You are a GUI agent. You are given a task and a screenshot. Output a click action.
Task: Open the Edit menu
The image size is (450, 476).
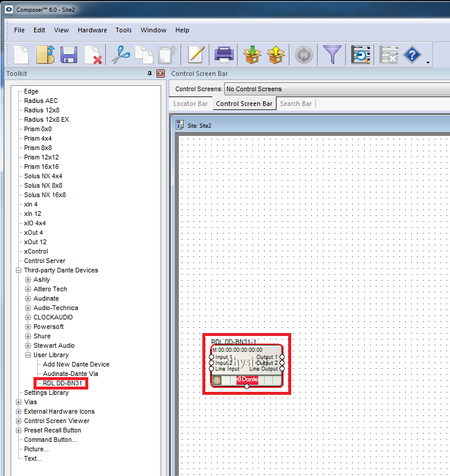click(39, 30)
